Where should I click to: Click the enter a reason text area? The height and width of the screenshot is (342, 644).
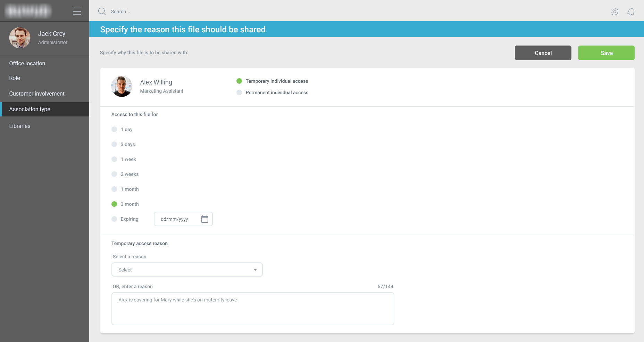pos(253,309)
